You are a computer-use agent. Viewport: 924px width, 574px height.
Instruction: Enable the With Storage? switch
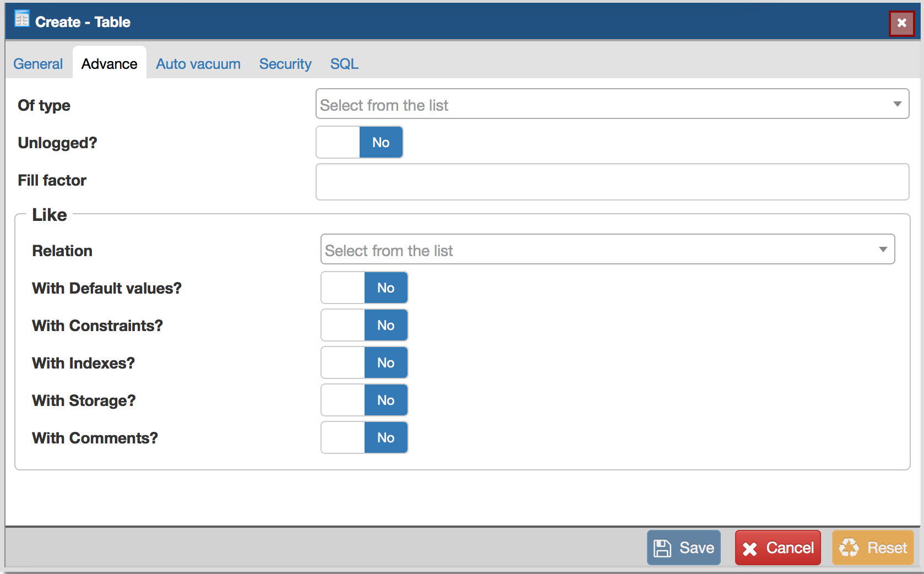tap(364, 400)
